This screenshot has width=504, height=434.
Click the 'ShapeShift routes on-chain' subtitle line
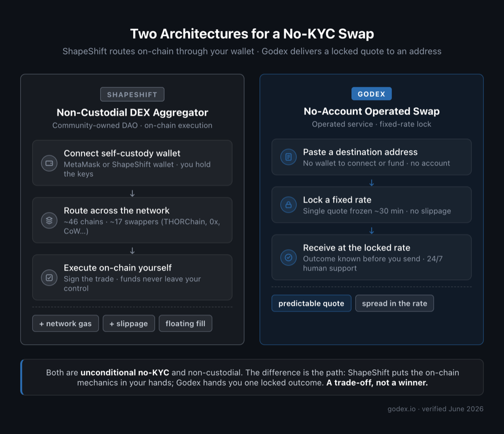tap(251, 51)
